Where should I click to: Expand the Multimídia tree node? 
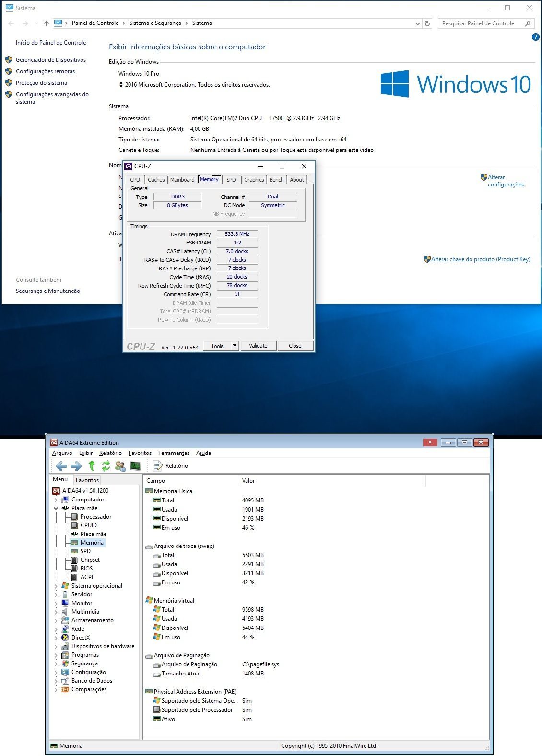pyautogui.click(x=56, y=612)
